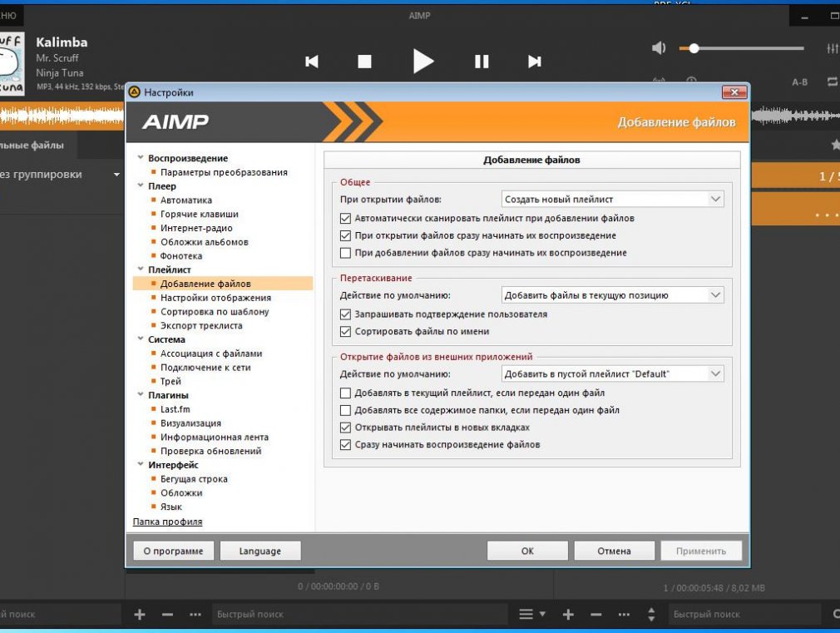Open the 'Папка профиля' link
The width and height of the screenshot is (840, 633).
(168, 522)
